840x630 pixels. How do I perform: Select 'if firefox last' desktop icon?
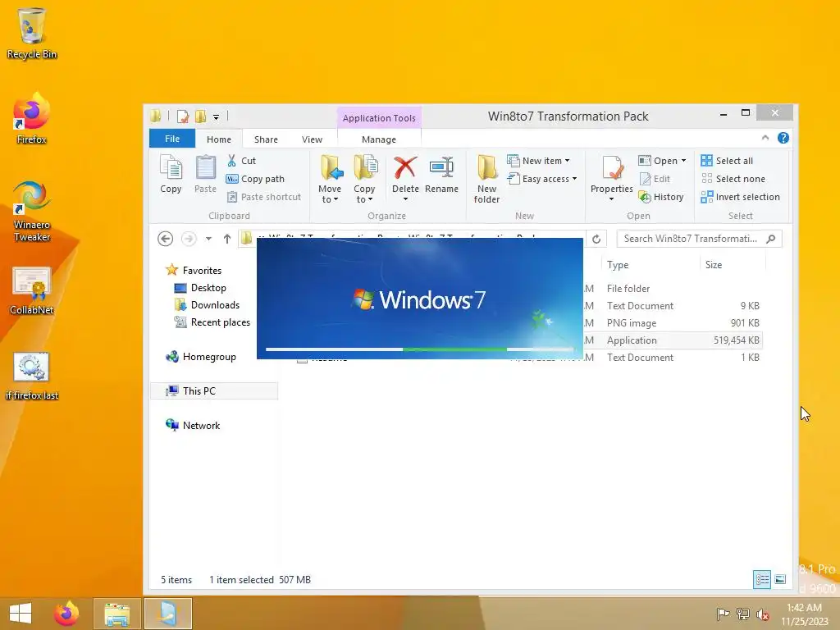pyautogui.click(x=32, y=376)
